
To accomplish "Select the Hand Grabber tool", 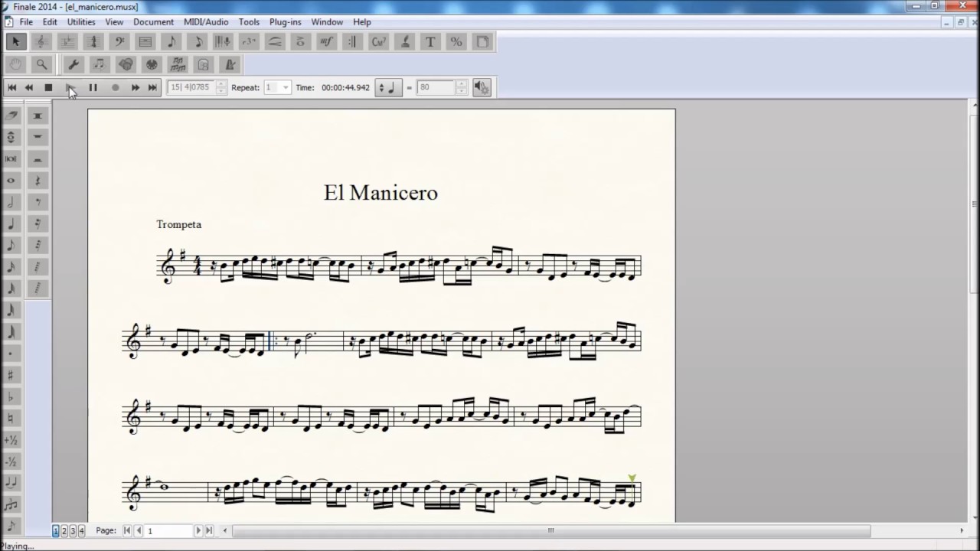I will coord(15,64).
